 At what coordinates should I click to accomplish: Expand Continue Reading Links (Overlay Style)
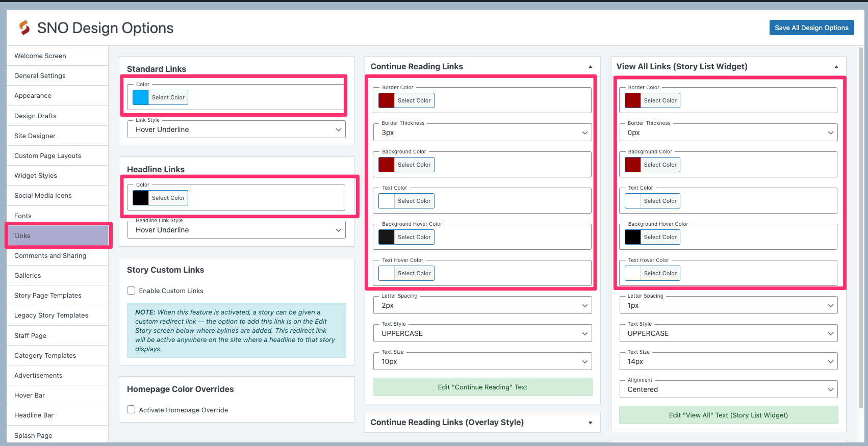pyautogui.click(x=590, y=423)
